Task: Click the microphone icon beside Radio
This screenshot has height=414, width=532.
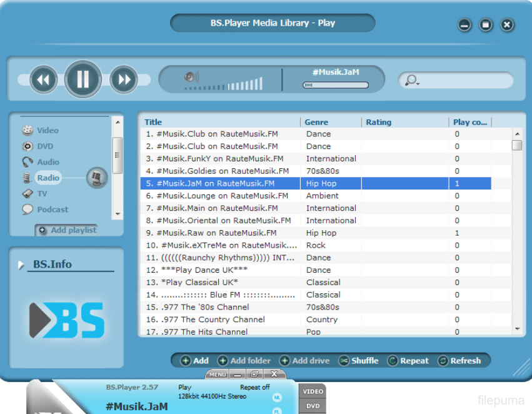Action: [96, 178]
